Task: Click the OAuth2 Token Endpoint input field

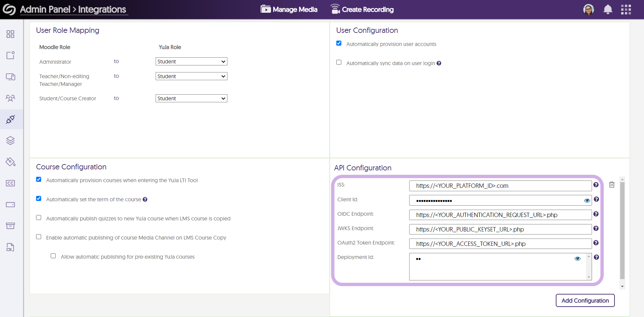Action: click(x=500, y=244)
